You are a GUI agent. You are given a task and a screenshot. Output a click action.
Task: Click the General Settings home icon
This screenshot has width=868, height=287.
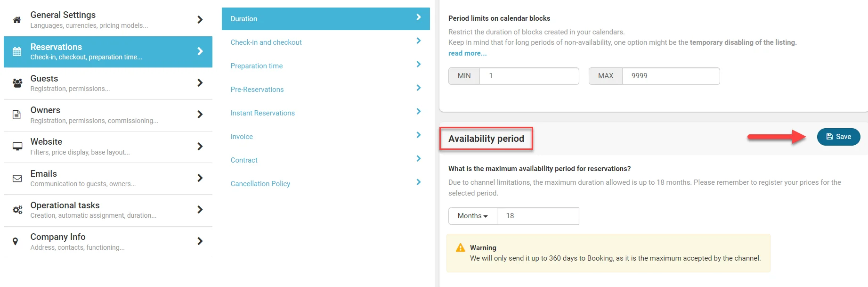17,20
